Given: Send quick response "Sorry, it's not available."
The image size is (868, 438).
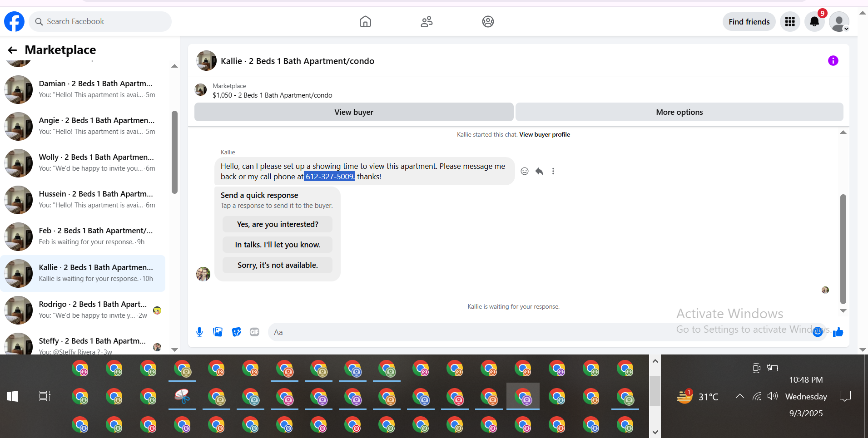Looking at the screenshot, I should click(x=278, y=265).
